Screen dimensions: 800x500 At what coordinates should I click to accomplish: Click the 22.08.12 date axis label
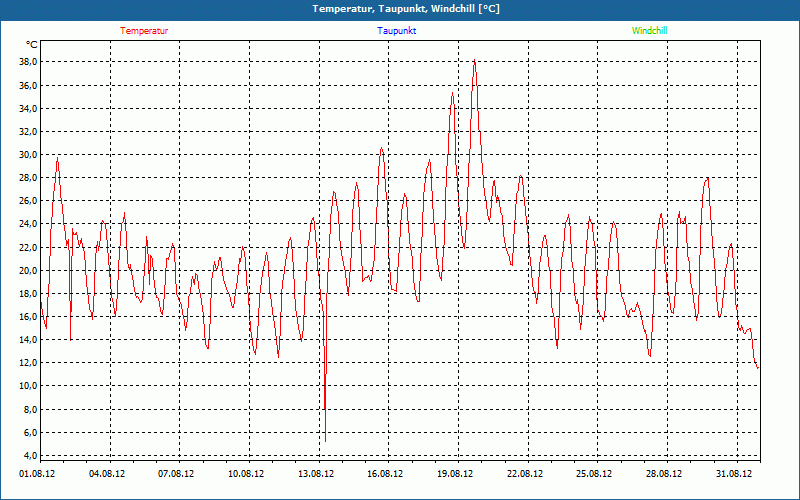click(524, 473)
